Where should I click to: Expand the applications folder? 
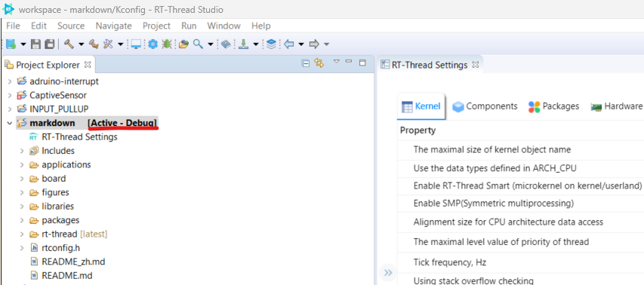[x=22, y=165]
